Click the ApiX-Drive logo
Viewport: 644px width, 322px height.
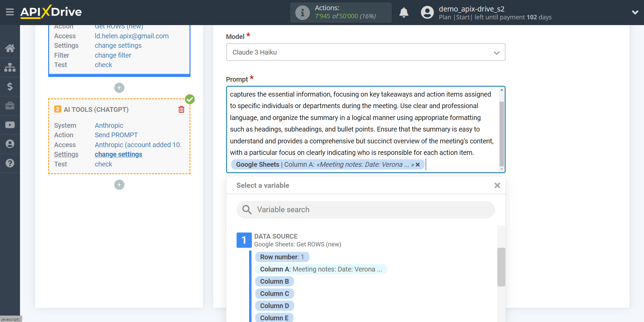click(x=51, y=12)
